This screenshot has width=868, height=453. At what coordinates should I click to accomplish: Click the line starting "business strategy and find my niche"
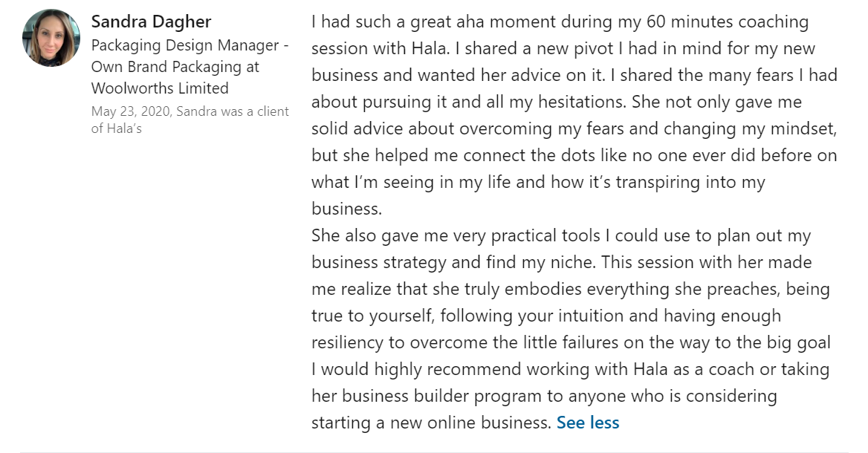pyautogui.click(x=561, y=262)
